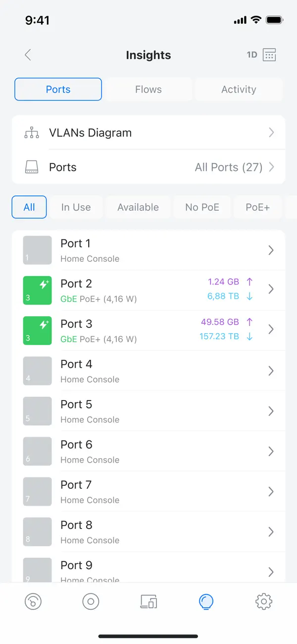
Task: Switch to the Flows tab
Action: coord(148,89)
